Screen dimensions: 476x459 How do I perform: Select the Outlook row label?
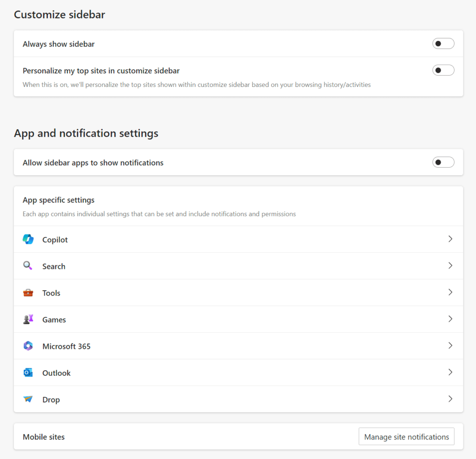point(56,373)
